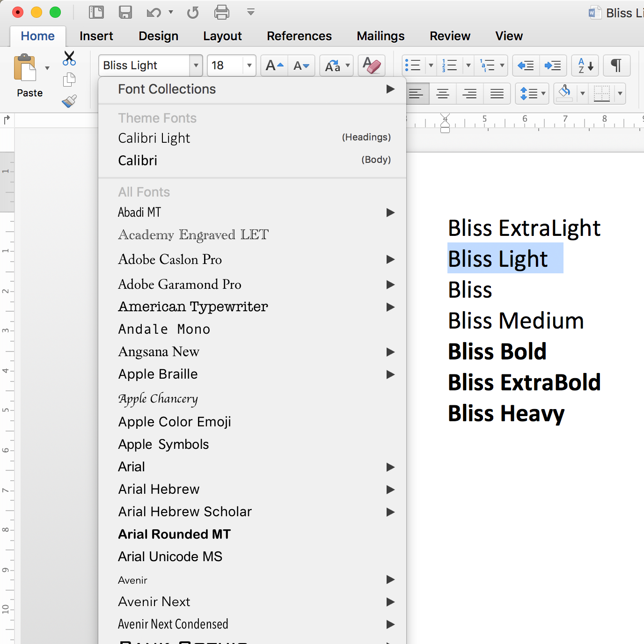Image resolution: width=644 pixels, height=644 pixels.
Task: Click the Paste clipboard icon
Action: [x=25, y=68]
